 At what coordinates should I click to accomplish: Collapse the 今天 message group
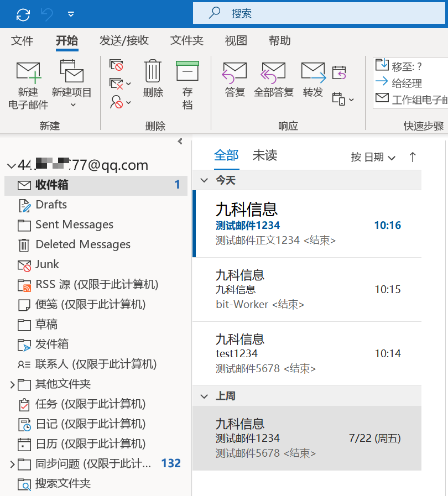(x=205, y=180)
